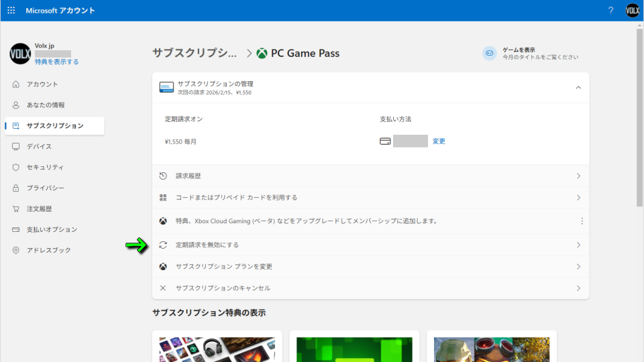The height and width of the screenshot is (362, 644).
Task: Open the 請求履歴 row chevron
Action: click(x=578, y=176)
